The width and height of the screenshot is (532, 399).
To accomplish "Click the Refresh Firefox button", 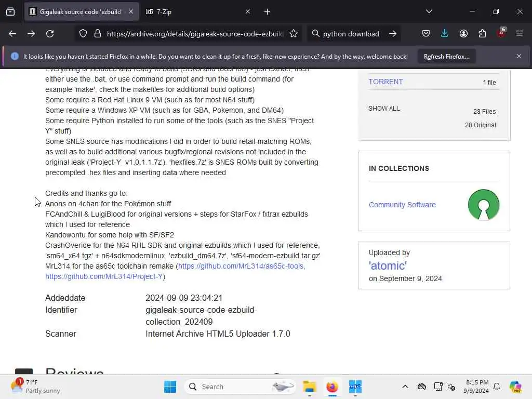I will pyautogui.click(x=446, y=56).
